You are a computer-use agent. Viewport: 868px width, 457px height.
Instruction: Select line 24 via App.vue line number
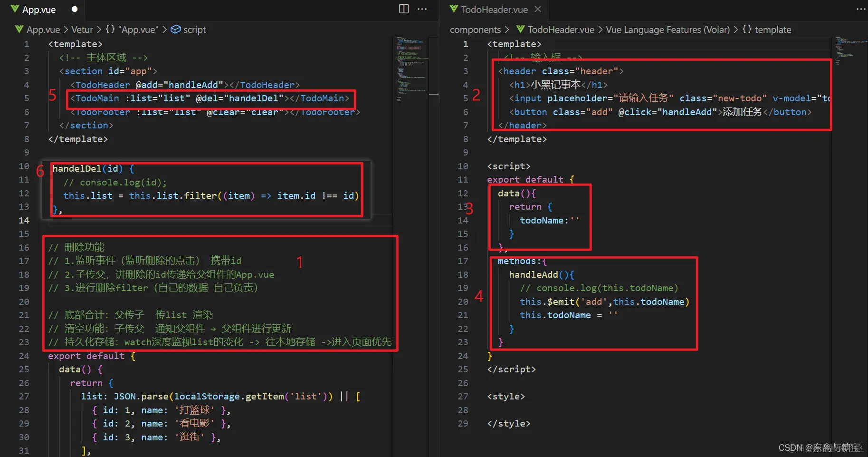[24, 356]
